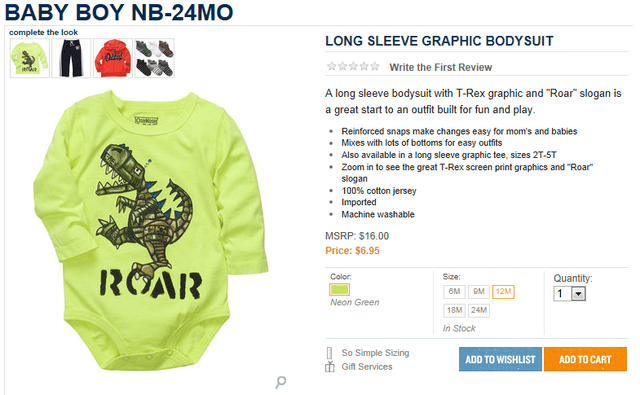This screenshot has height=395, width=640.
Task: Select the socks pack thumbnail
Action: (x=155, y=58)
